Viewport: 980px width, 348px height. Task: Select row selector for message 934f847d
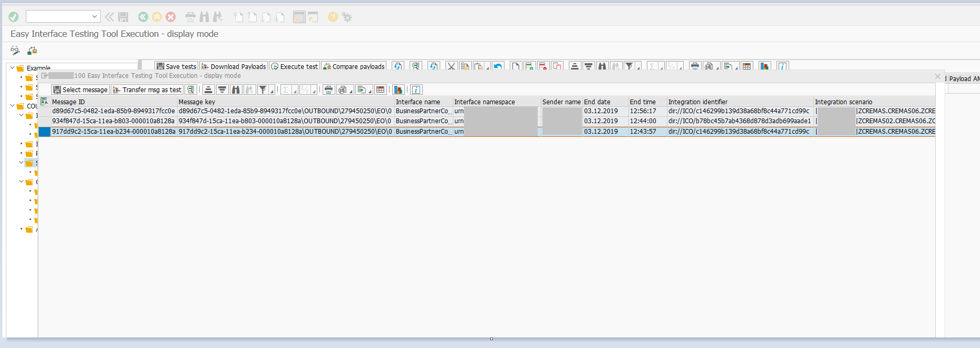(x=44, y=121)
